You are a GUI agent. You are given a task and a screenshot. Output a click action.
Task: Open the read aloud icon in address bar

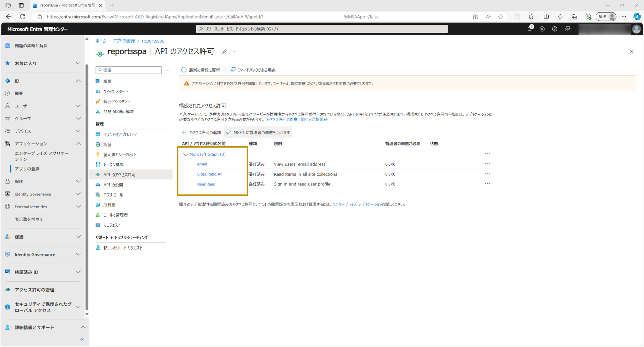[x=488, y=17]
